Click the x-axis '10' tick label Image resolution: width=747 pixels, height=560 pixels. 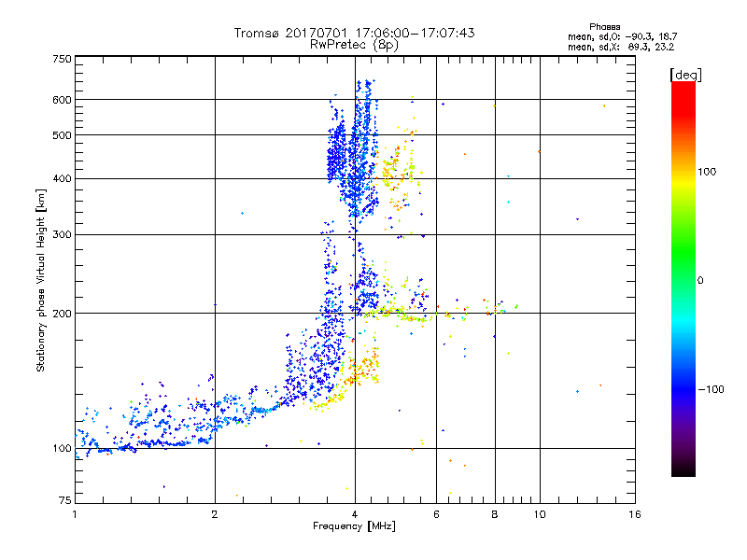(x=540, y=514)
